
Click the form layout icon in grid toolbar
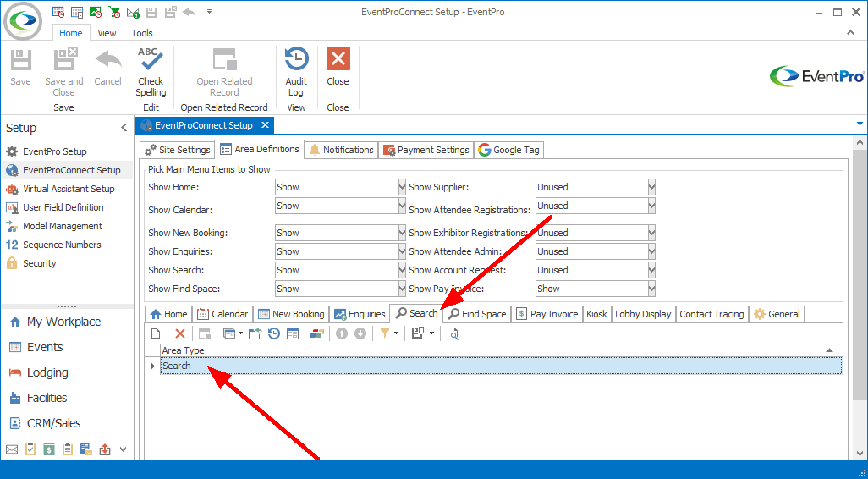tap(292, 333)
